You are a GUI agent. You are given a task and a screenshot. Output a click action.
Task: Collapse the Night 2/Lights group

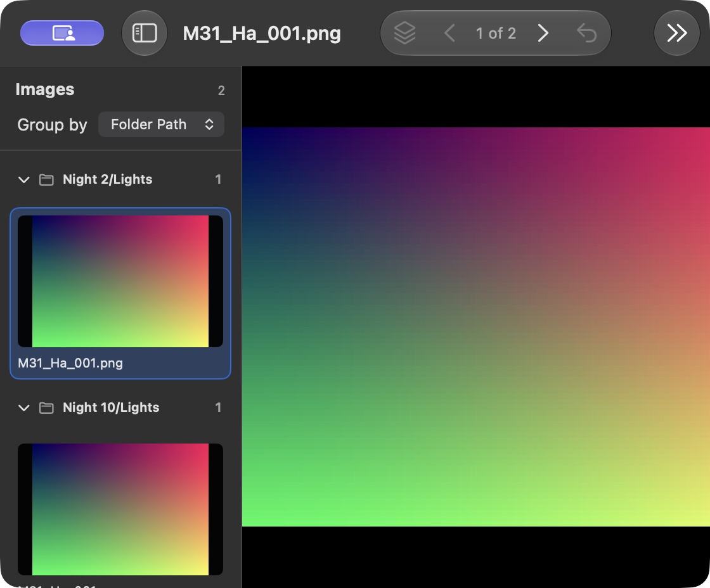pos(23,180)
